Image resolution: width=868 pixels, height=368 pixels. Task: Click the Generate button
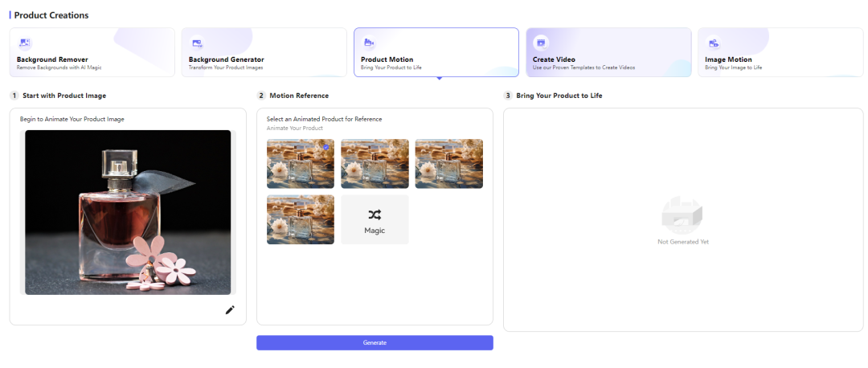tap(375, 342)
